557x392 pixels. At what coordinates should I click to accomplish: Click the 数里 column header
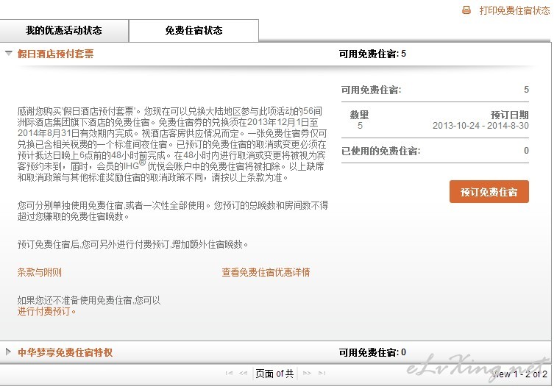(x=360, y=115)
